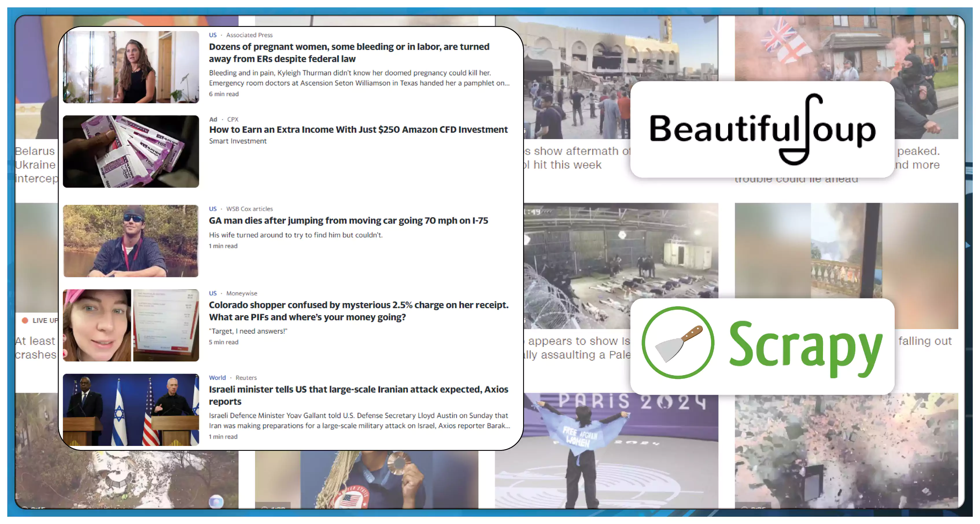Click the pregnant woman article thumbnail
This screenshot has height=524, width=980.
click(x=131, y=67)
